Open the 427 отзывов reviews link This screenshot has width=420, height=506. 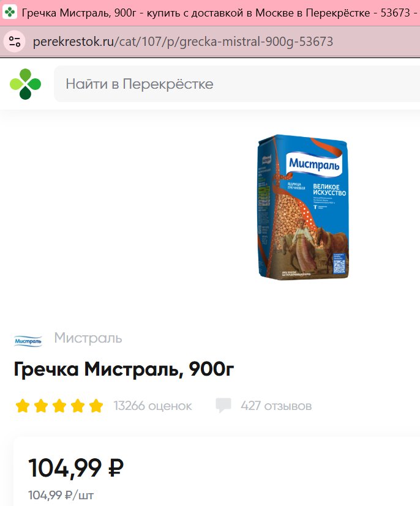pyautogui.click(x=276, y=406)
